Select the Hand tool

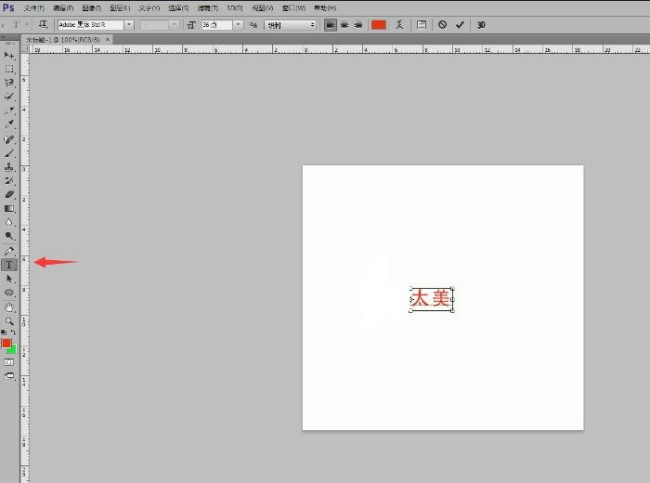pyautogui.click(x=9, y=307)
